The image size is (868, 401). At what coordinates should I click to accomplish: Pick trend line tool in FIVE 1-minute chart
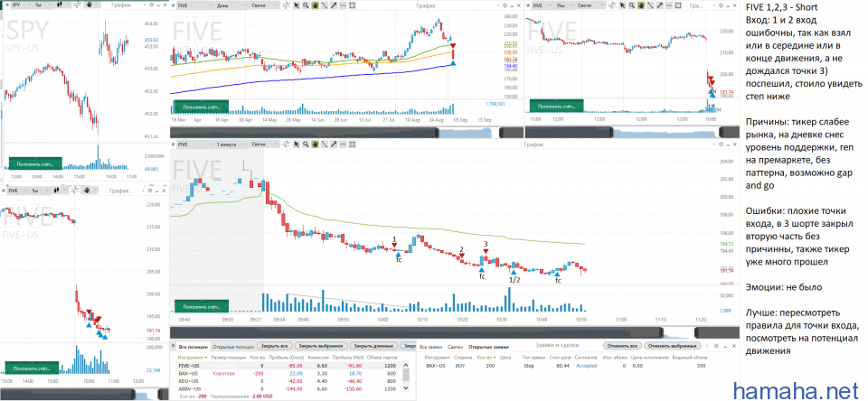coord(325,144)
